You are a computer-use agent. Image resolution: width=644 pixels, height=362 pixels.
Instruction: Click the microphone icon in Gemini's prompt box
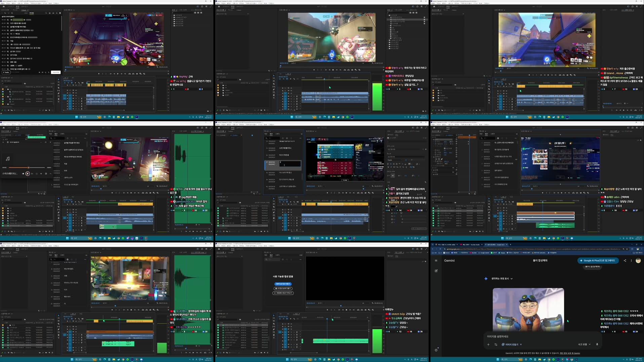tap(597, 344)
